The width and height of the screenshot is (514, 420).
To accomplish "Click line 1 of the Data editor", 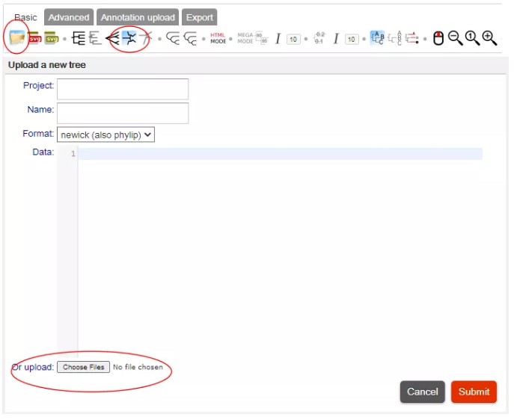I will tap(281, 154).
